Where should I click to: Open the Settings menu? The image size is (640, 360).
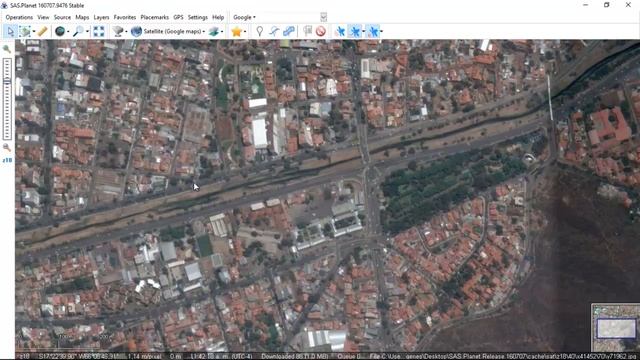point(198,17)
